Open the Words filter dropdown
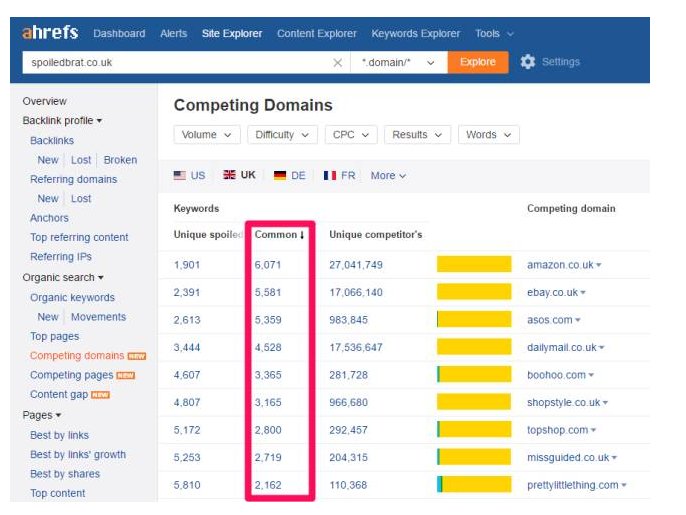This screenshot has height=515, width=686. pyautogui.click(x=489, y=135)
